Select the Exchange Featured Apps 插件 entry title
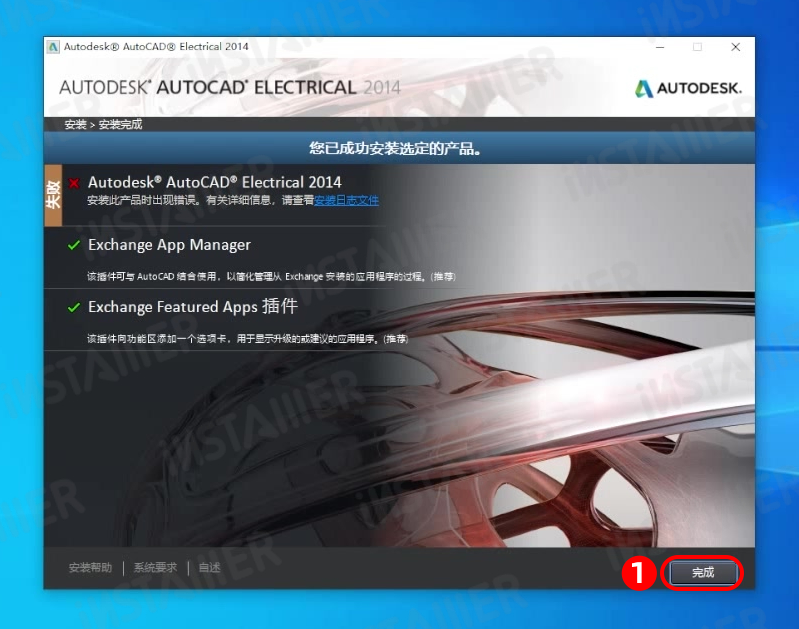This screenshot has width=799, height=629. pos(193,306)
